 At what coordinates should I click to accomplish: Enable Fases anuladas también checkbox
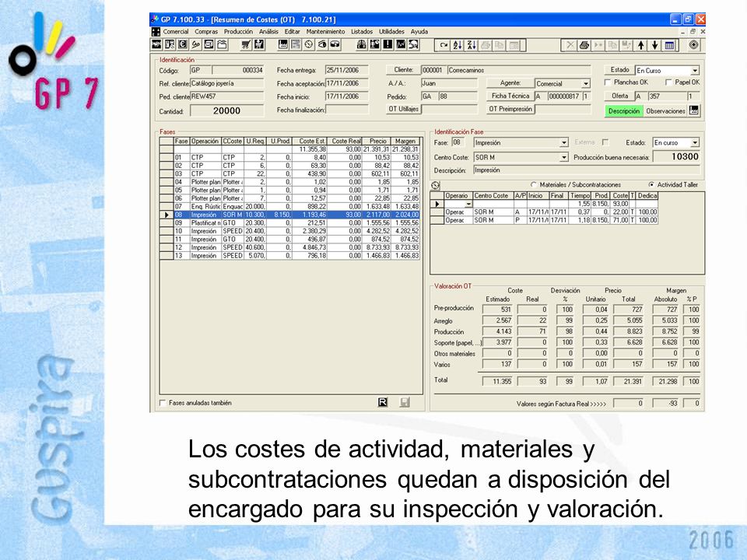coord(163,403)
